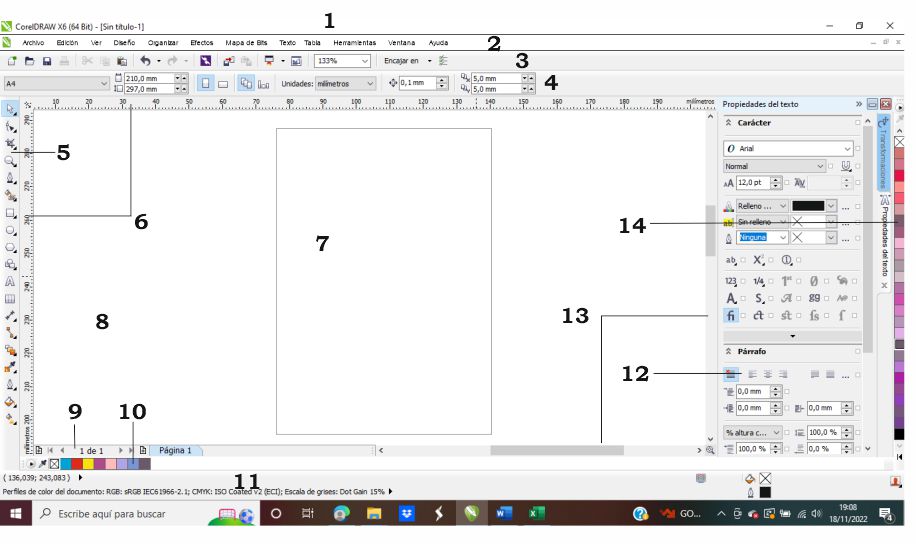
Task: Open the Edición menu
Action: (x=67, y=43)
